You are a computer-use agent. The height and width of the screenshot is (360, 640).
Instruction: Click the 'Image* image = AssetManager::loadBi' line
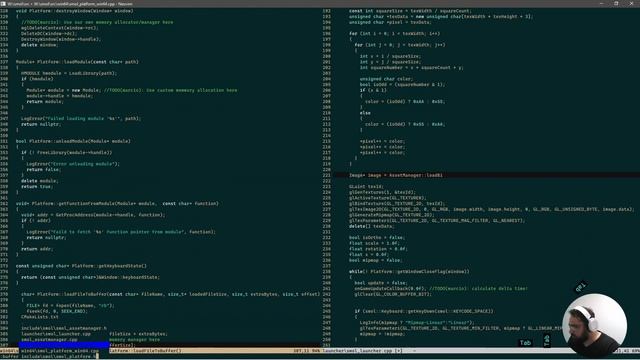point(396,175)
